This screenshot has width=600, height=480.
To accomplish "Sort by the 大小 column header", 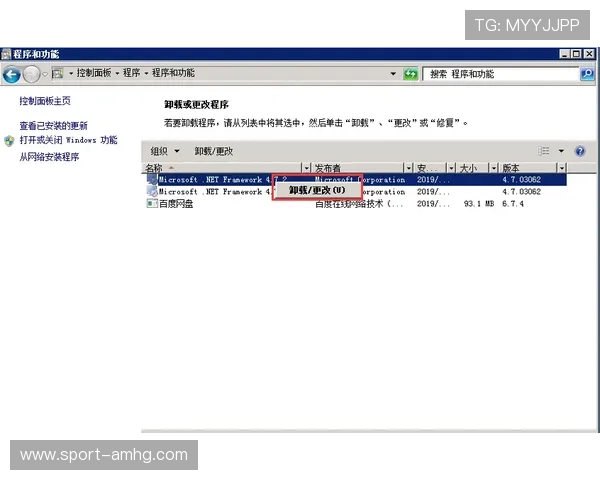I will click(x=473, y=168).
